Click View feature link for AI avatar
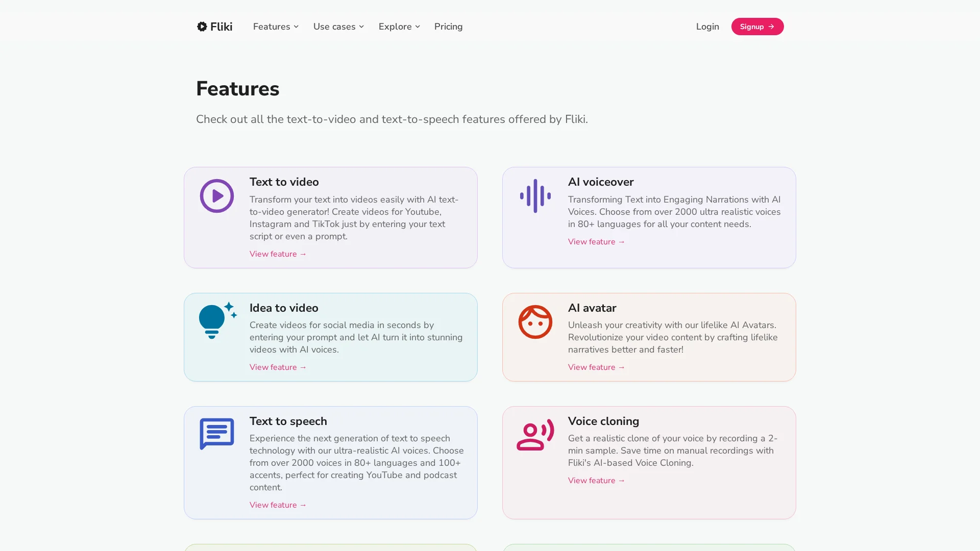The width and height of the screenshot is (980, 551). tap(596, 367)
